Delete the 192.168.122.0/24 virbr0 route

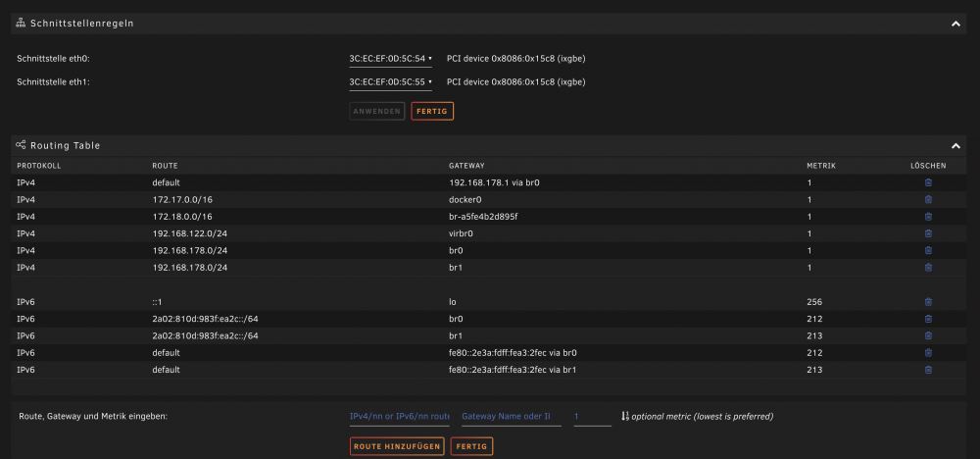[x=928, y=233]
